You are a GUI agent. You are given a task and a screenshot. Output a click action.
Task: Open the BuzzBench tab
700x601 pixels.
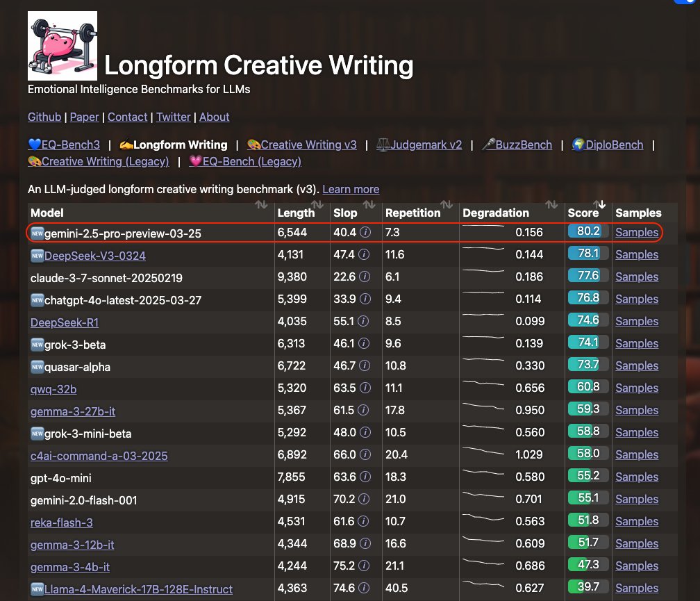pos(517,145)
